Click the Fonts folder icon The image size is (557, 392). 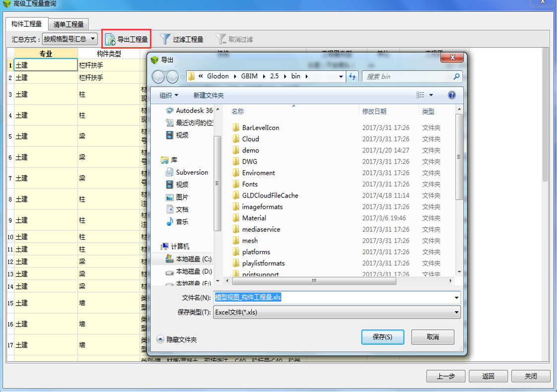[236, 184]
